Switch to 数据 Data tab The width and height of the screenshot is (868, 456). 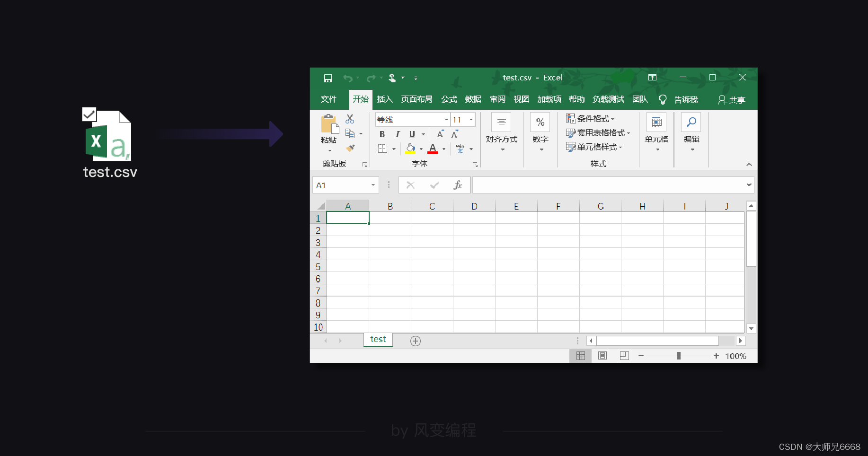[x=473, y=99]
